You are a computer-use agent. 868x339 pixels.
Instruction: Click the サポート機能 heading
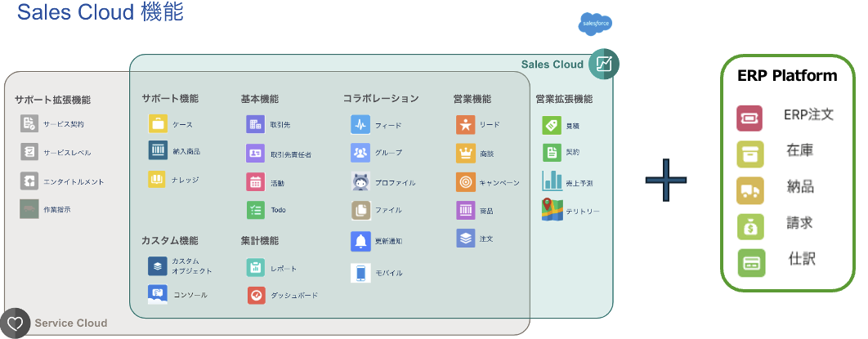point(170,99)
